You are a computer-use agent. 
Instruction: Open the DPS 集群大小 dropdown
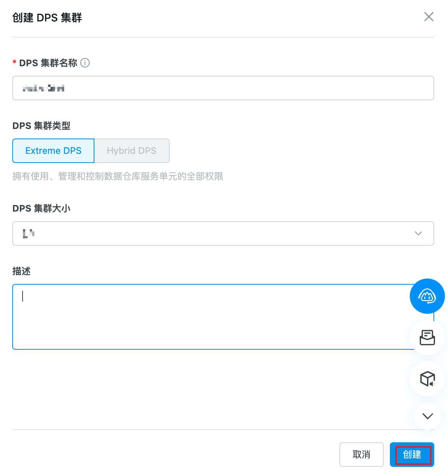click(214, 233)
